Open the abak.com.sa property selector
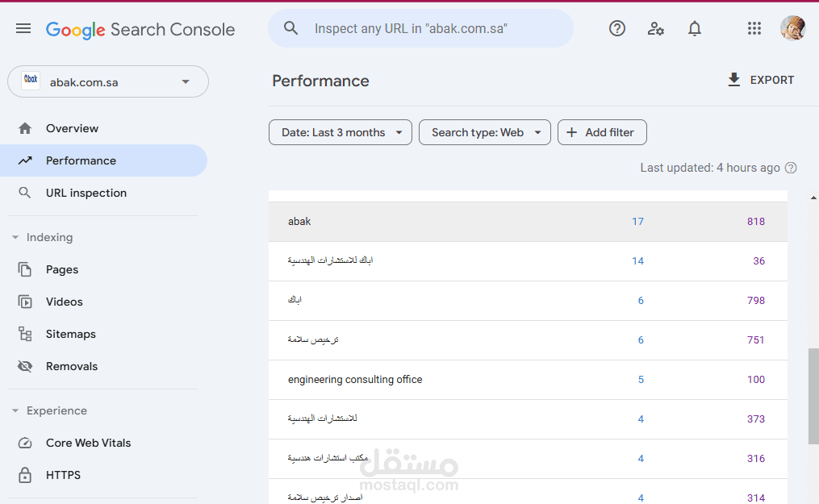The width and height of the screenshot is (819, 504). tap(108, 81)
